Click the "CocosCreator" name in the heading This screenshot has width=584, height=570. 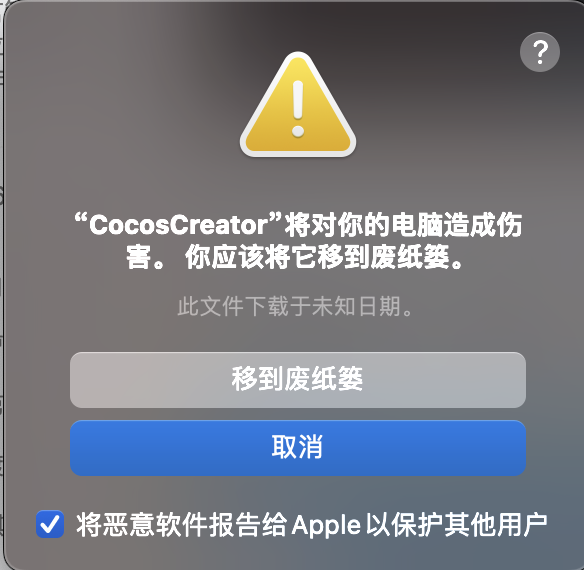tap(178, 225)
